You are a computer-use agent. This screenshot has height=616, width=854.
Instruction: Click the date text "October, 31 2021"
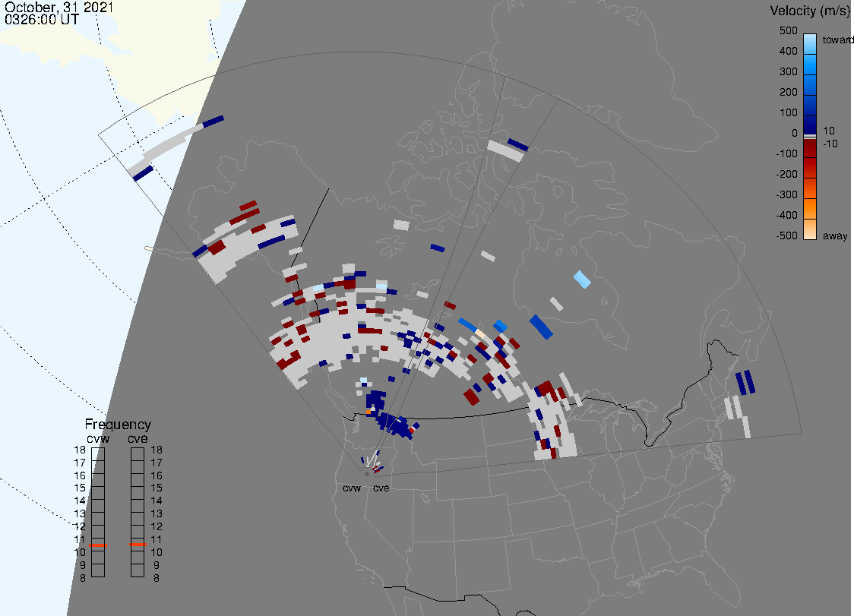pyautogui.click(x=59, y=7)
